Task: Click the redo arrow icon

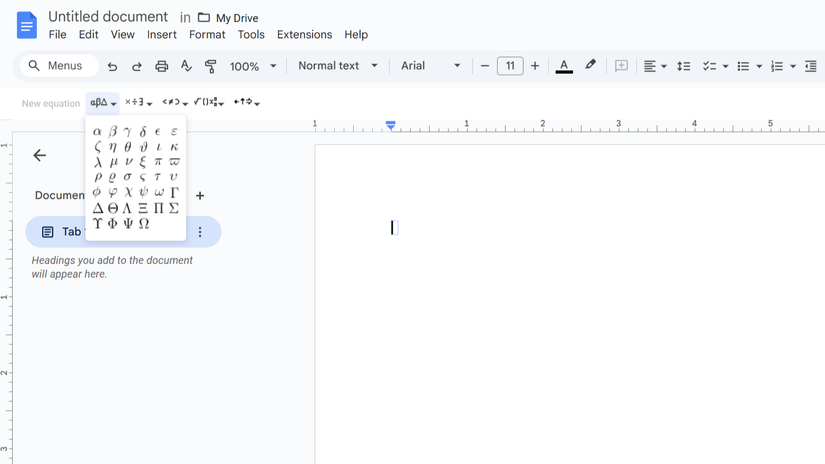Action: click(x=137, y=66)
